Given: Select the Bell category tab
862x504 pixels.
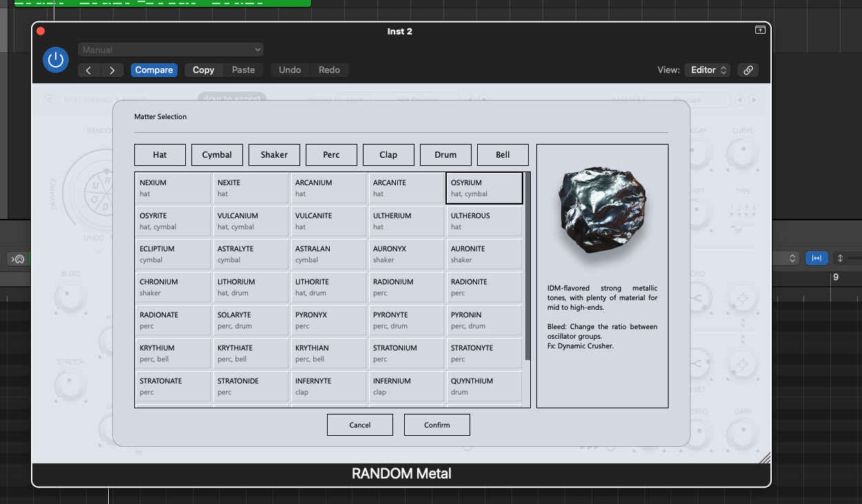Looking at the screenshot, I should pyautogui.click(x=503, y=155).
